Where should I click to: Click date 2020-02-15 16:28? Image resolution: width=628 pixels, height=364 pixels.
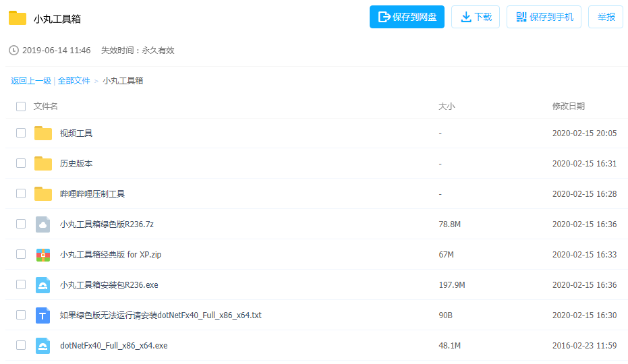[584, 194]
